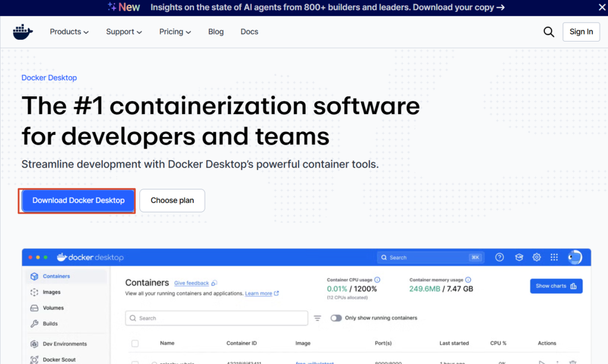Expand the Products dropdown menu
This screenshot has height=364, width=608.
pos(69,32)
